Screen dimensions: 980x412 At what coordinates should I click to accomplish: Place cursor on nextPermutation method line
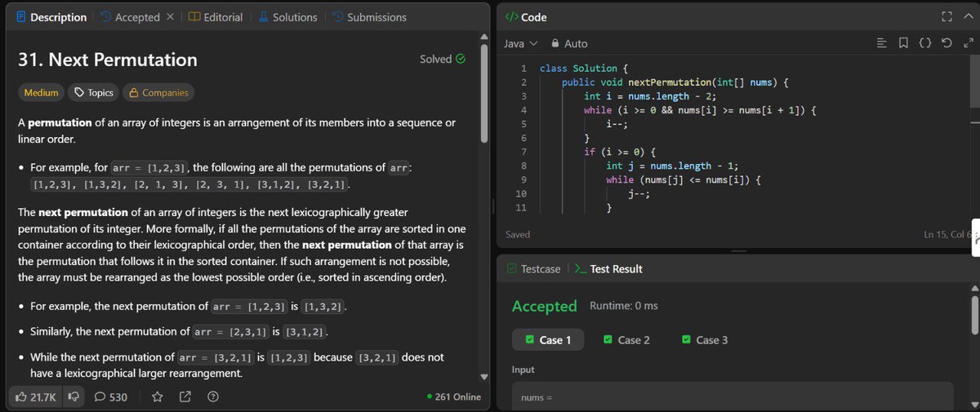(x=676, y=82)
